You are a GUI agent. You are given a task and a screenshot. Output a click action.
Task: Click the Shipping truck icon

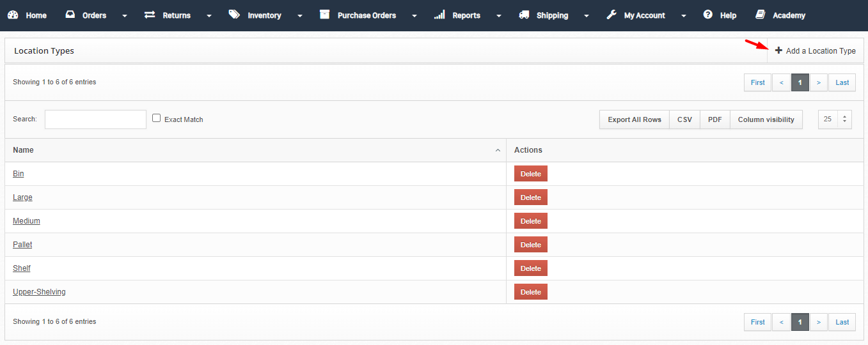tap(525, 15)
